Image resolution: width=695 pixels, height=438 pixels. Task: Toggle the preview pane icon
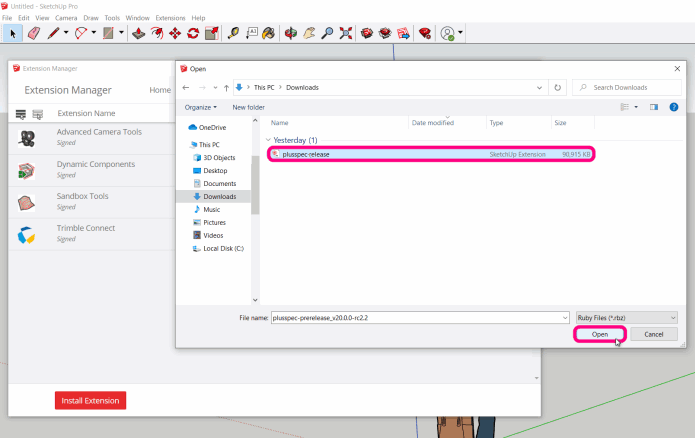pos(654,107)
